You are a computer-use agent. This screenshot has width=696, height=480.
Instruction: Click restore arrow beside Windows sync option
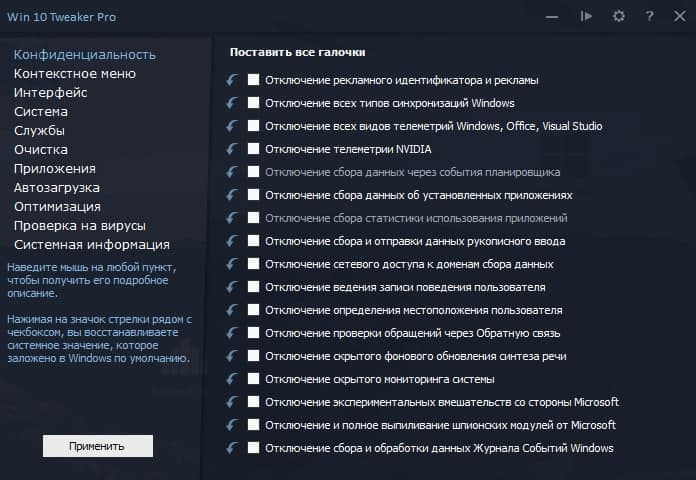(232, 103)
